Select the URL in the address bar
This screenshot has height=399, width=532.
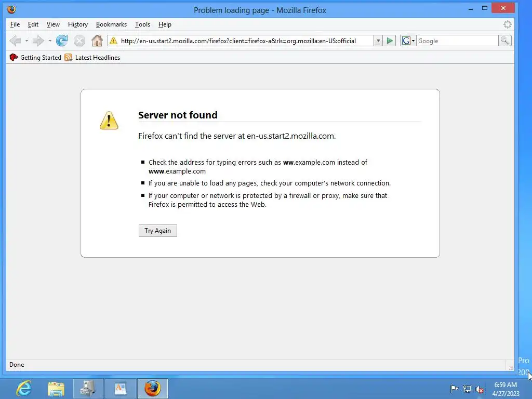point(238,41)
